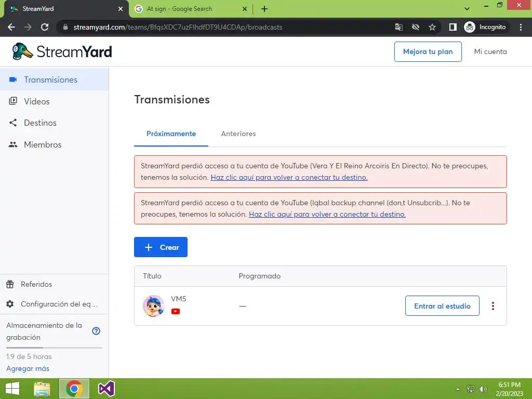This screenshot has width=532, height=399.
Task: Show hidden system tray icons
Action: pyautogui.click(x=458, y=389)
